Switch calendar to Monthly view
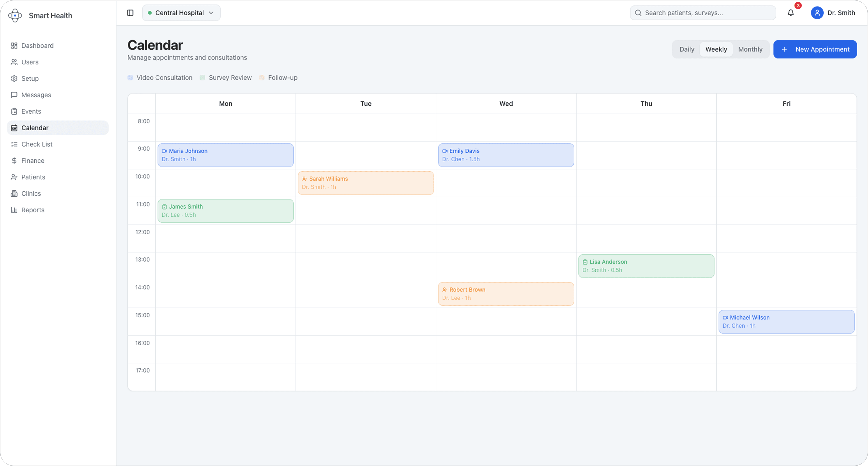This screenshot has width=868, height=466. 750,49
